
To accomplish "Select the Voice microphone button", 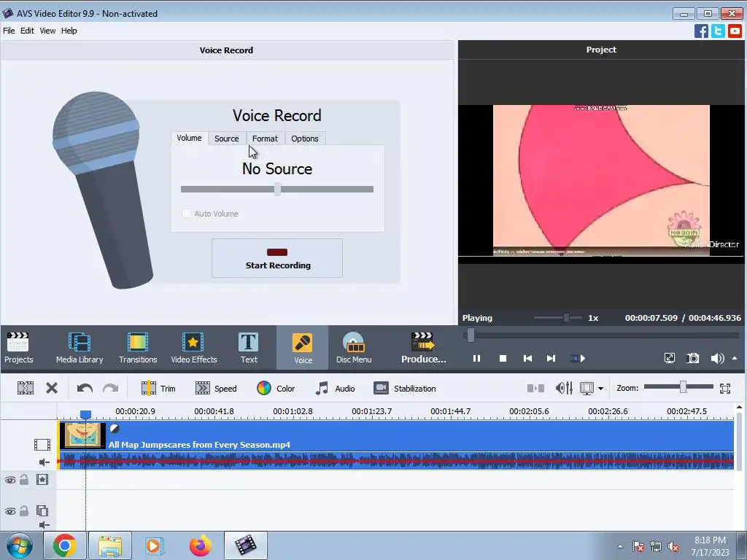I will tap(303, 348).
